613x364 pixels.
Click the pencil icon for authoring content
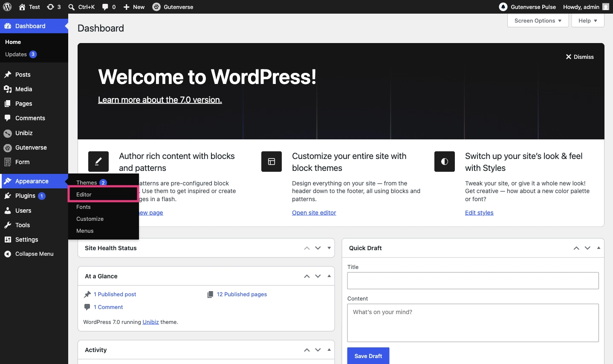[x=98, y=162]
